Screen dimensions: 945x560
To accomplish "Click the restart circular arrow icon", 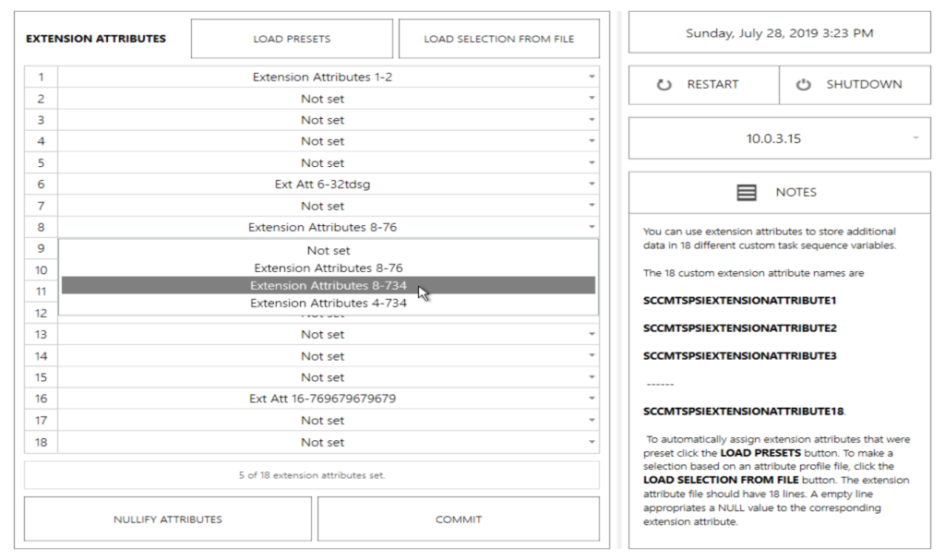I will 664,84.
